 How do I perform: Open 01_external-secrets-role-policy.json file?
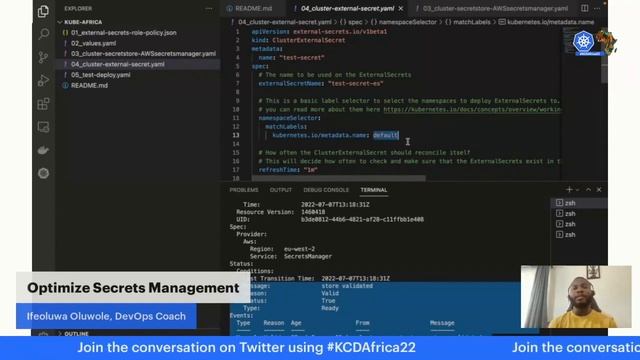124,33
